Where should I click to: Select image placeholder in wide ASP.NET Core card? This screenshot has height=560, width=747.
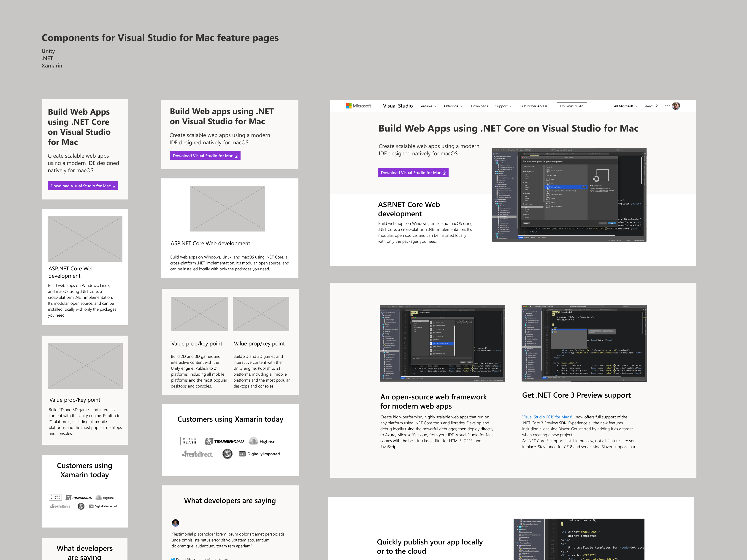[228, 209]
